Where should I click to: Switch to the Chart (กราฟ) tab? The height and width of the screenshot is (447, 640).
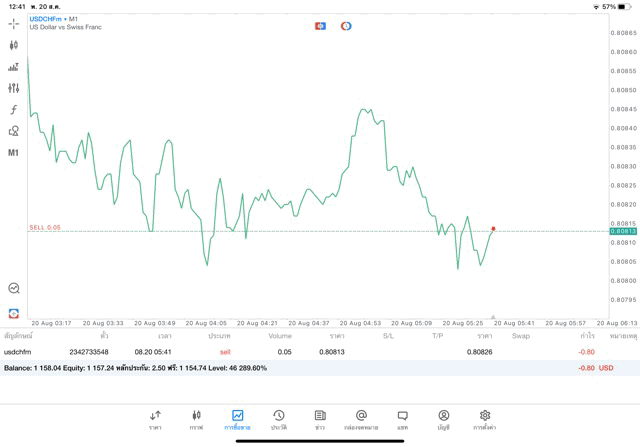coord(196,420)
